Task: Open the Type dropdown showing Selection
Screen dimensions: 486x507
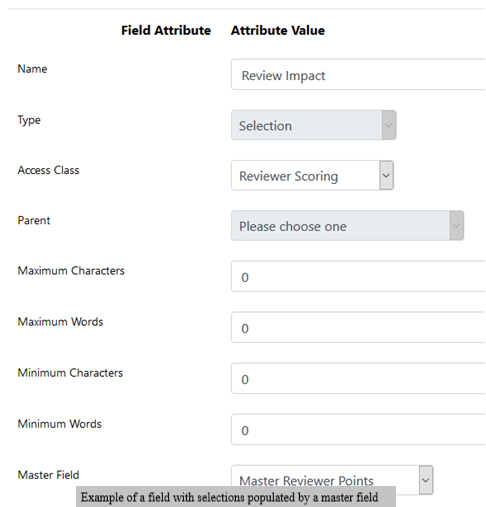Action: [313, 125]
